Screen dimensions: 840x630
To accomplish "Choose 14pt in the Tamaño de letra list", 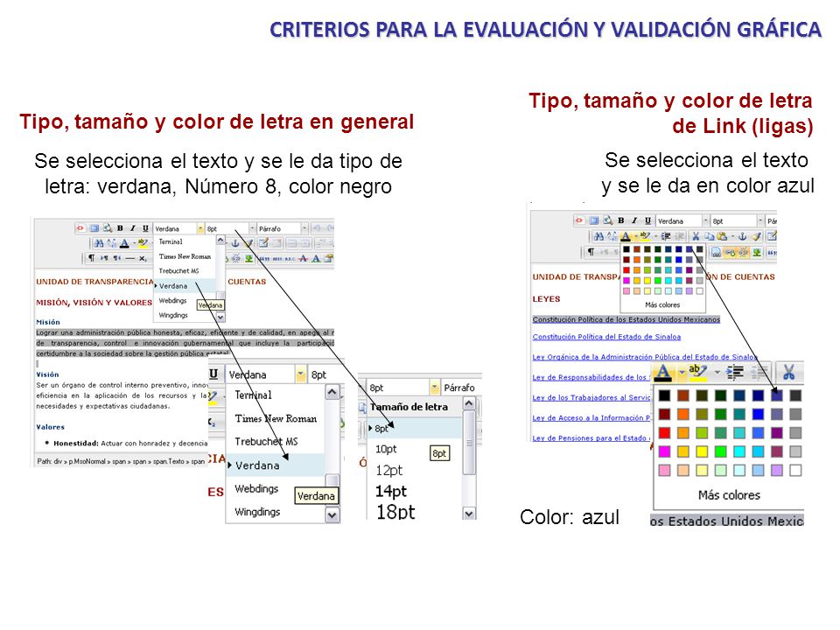I will point(391,491).
